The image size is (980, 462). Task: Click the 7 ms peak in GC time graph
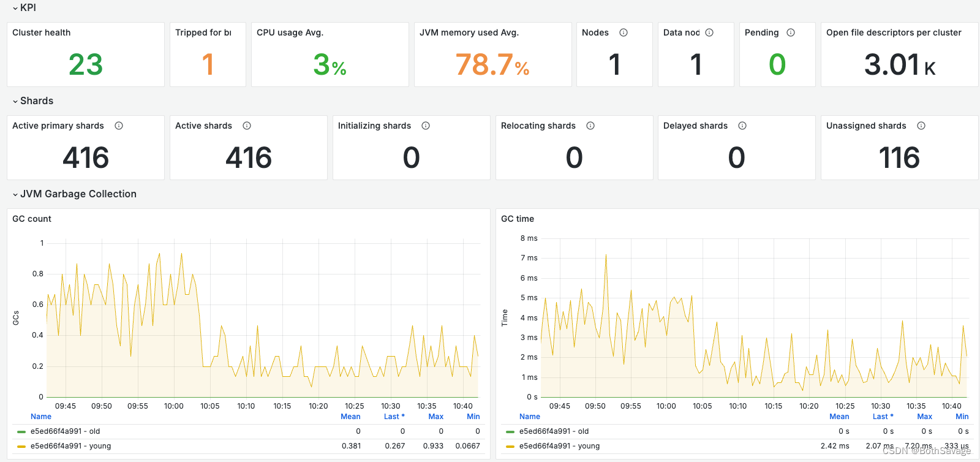coord(606,256)
